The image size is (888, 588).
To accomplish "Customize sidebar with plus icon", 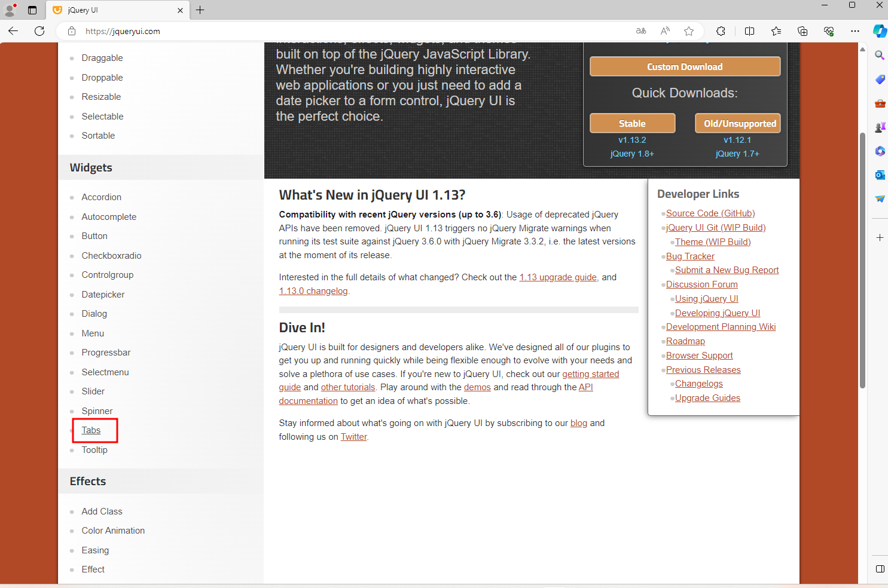I will point(880,238).
